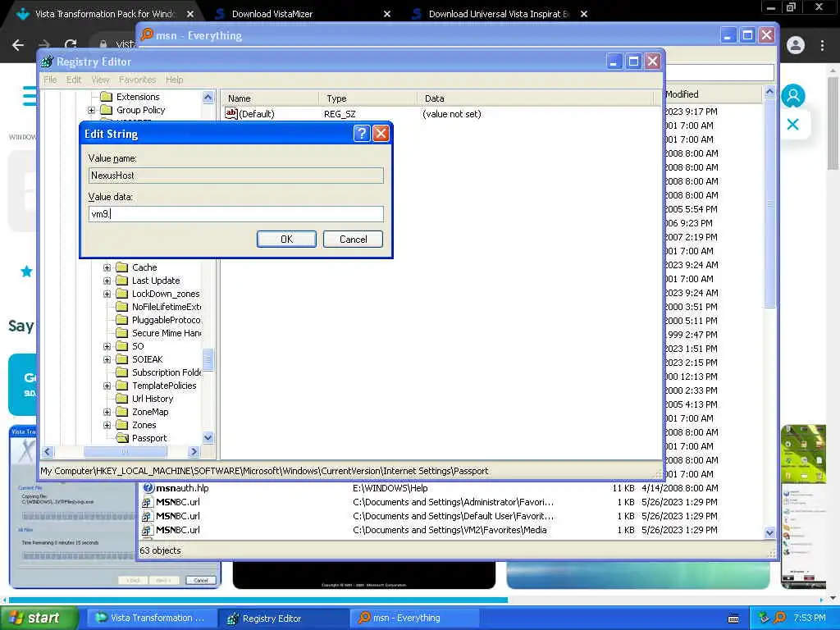Open the File menu in Registry Editor
The height and width of the screenshot is (630, 840).
point(50,80)
